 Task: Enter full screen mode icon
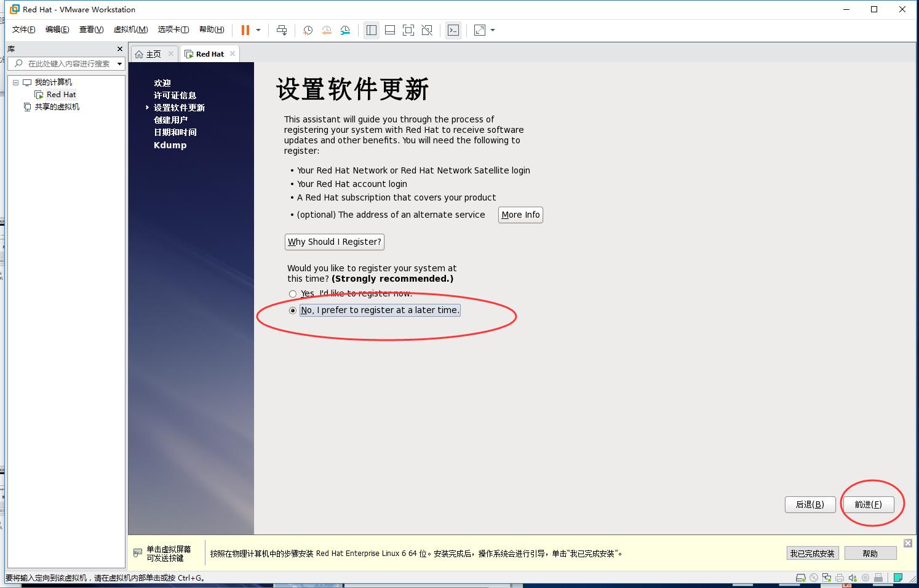pyautogui.click(x=408, y=30)
